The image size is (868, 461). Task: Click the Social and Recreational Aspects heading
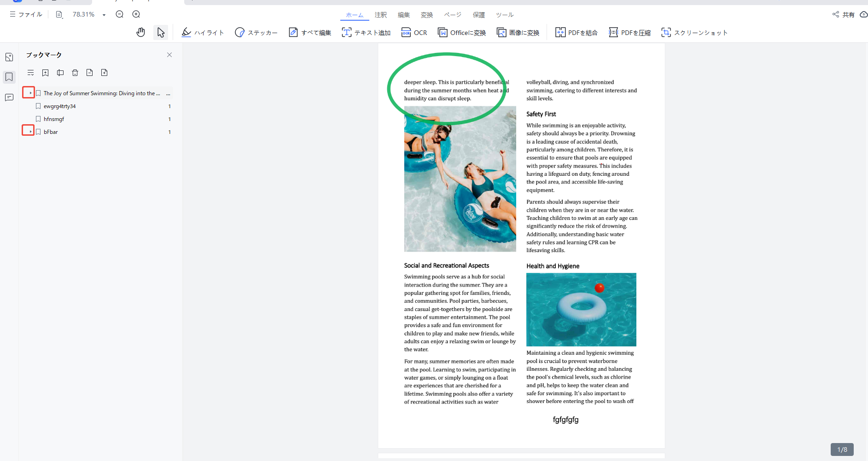[447, 265]
